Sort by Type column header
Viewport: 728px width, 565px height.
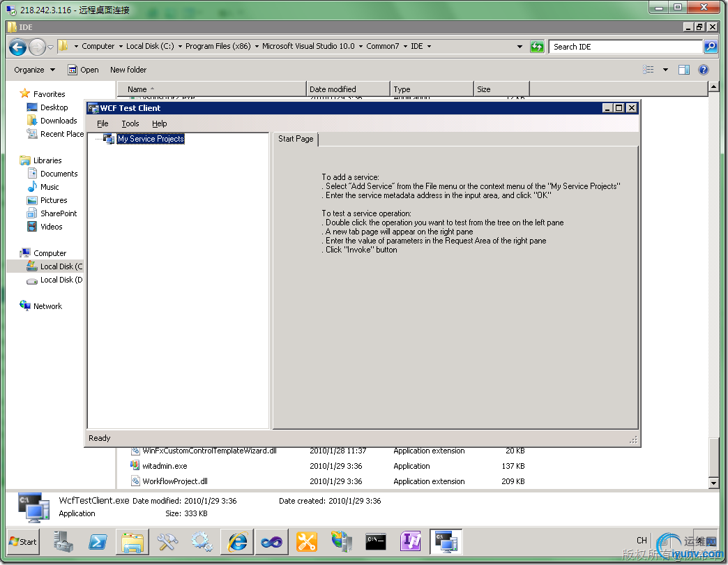click(432, 89)
